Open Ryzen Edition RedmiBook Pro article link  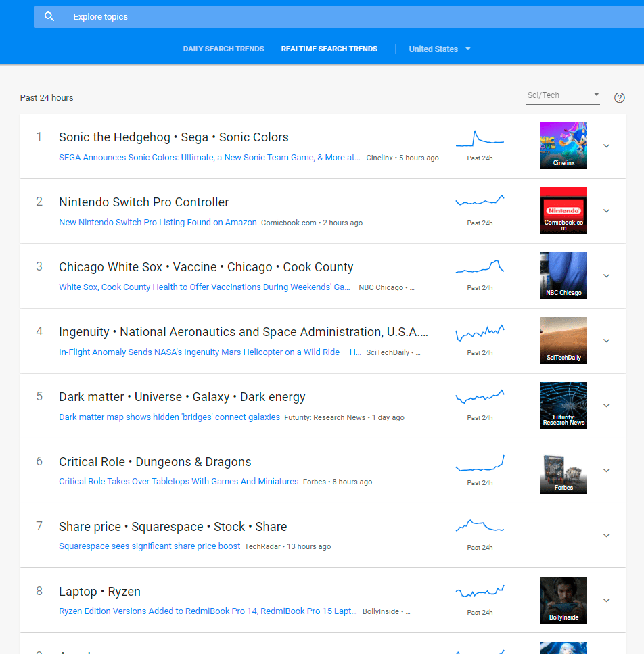[x=208, y=611]
